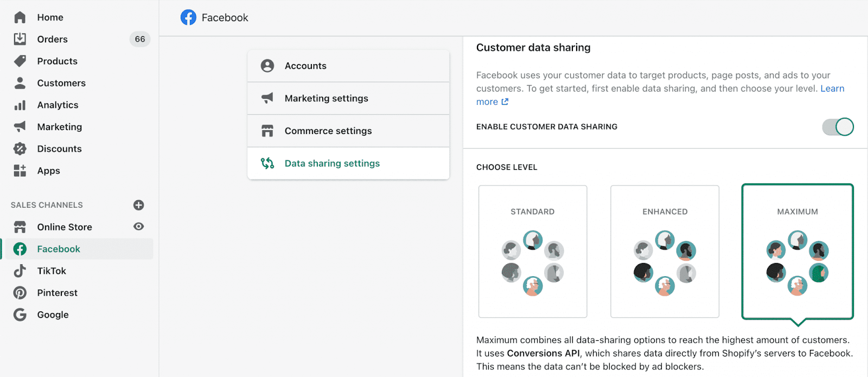Open Orders via the inbox icon
Screen dimensions: 868x377
pos(20,39)
